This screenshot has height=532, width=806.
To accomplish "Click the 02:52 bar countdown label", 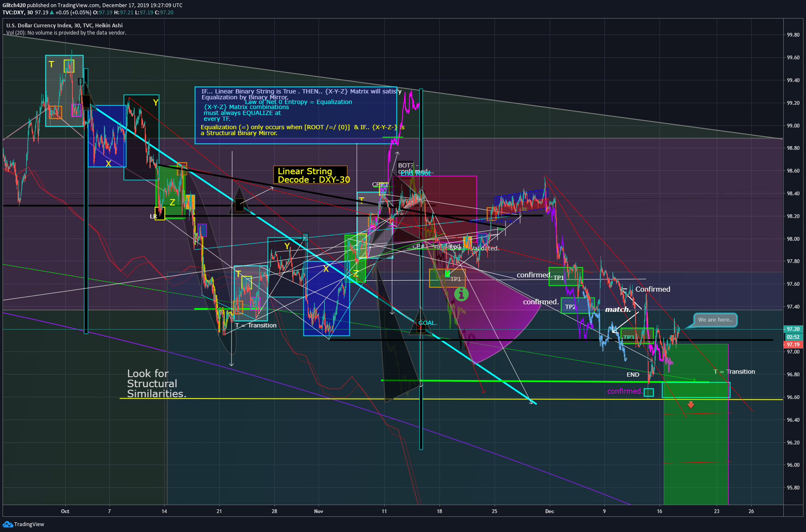I will [x=793, y=337].
